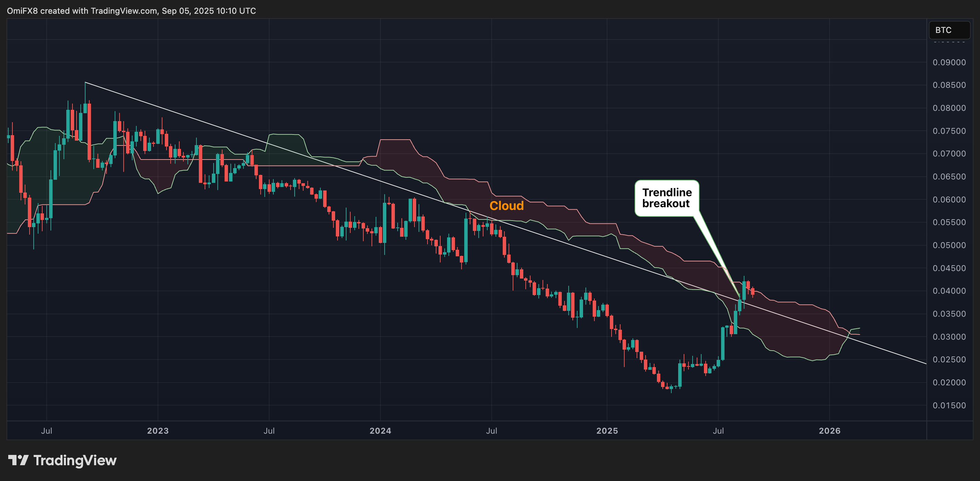
Task: Click the 0.03000 price axis label
Action: [949, 337]
